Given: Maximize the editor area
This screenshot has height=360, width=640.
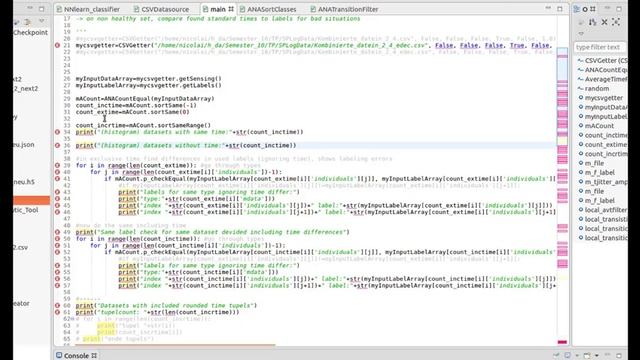Looking at the screenshot, I should pyautogui.click(x=560, y=9).
